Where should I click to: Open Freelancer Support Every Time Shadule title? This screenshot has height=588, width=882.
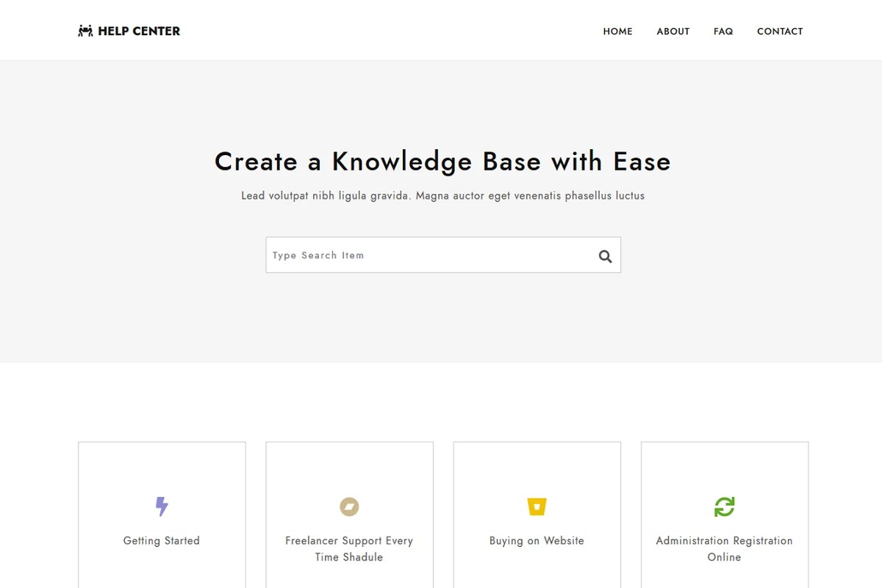[349, 549]
